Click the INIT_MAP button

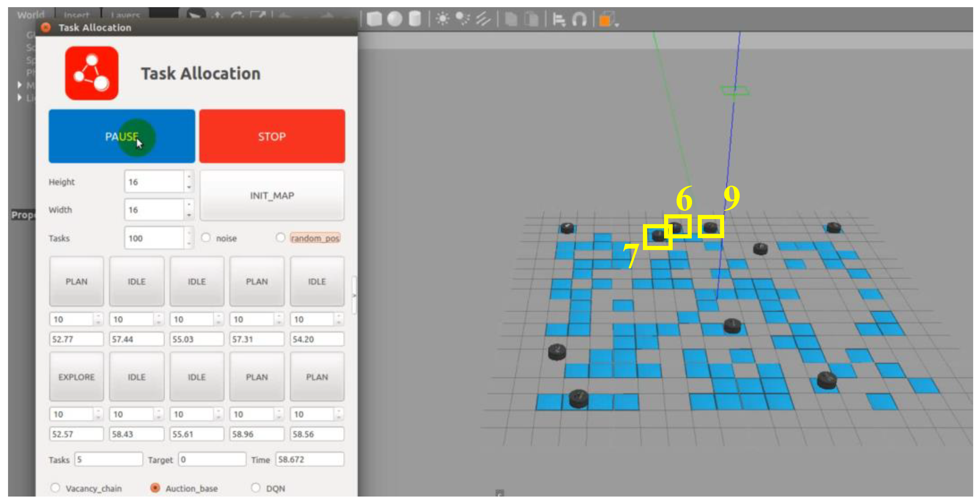click(272, 196)
